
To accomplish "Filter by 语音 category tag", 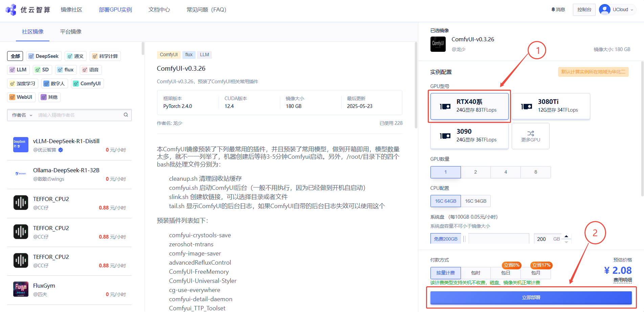I will [91, 70].
